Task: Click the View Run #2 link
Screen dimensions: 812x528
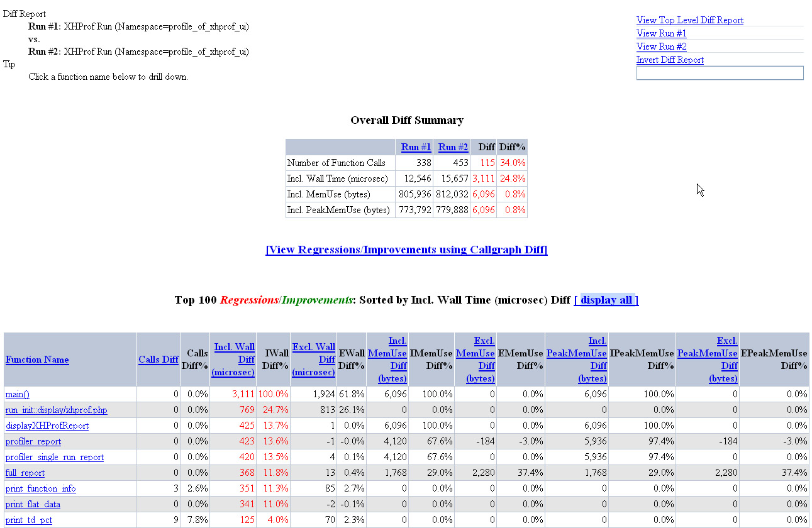Action: pyautogui.click(x=661, y=47)
